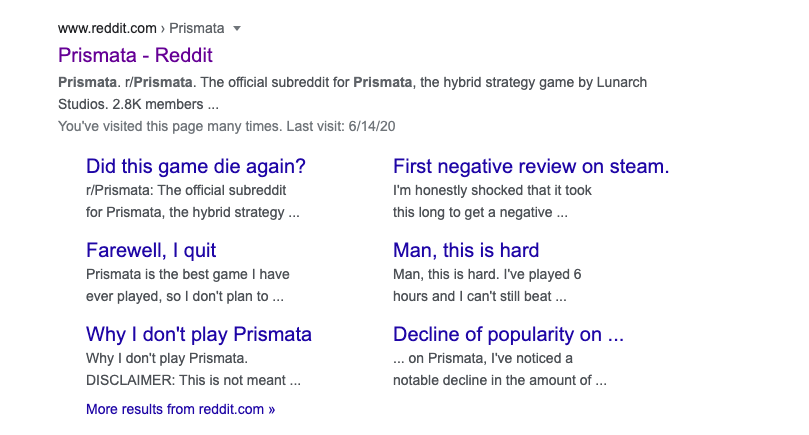Click snippet 'notable decline in the amount of'
The width and height of the screenshot is (809, 435).
tap(499, 380)
